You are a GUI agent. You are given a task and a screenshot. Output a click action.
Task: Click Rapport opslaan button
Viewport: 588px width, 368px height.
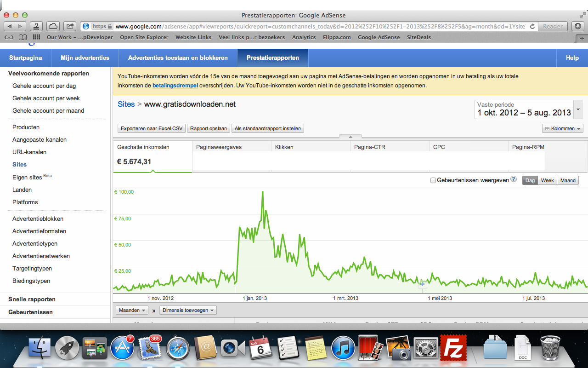209,128
